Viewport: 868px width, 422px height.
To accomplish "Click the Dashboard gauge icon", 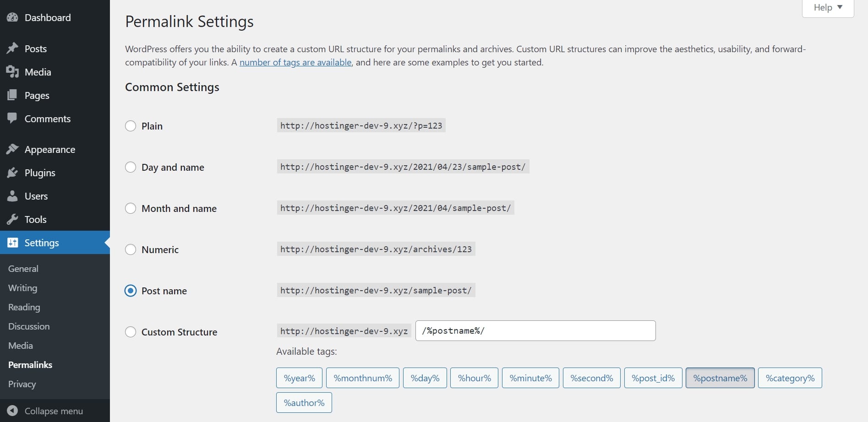I will [x=12, y=17].
